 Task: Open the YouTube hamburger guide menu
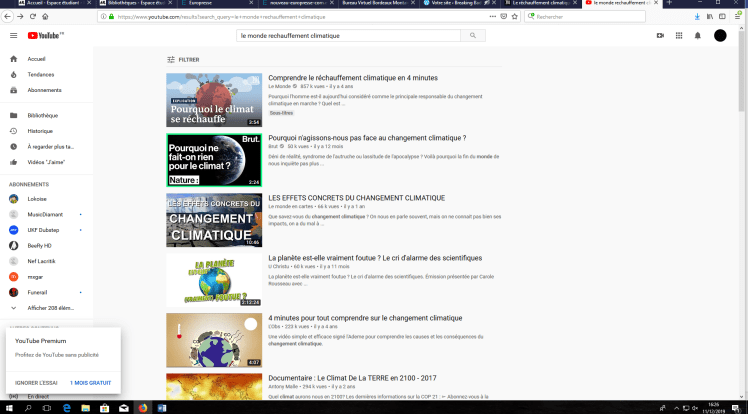(x=13, y=36)
